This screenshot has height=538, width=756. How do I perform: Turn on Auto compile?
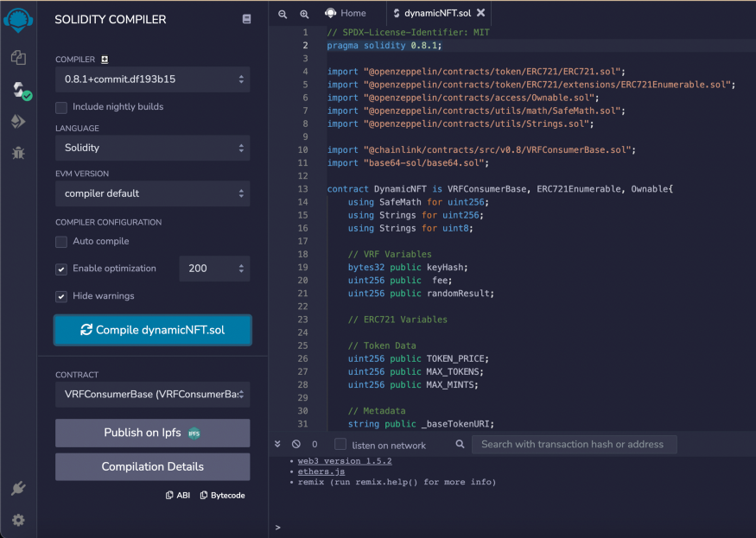(x=61, y=242)
